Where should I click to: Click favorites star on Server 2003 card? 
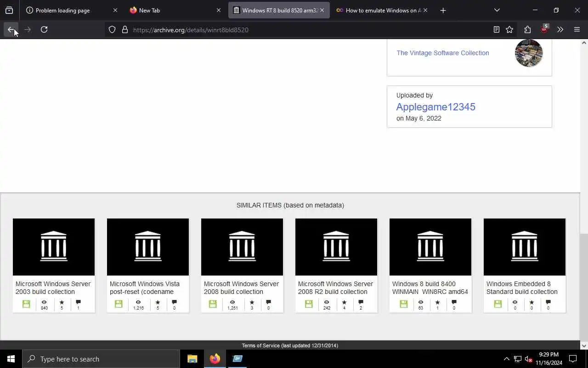62,302
